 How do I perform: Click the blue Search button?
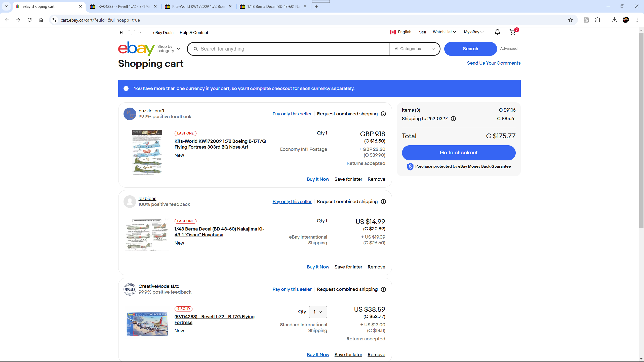(x=470, y=49)
